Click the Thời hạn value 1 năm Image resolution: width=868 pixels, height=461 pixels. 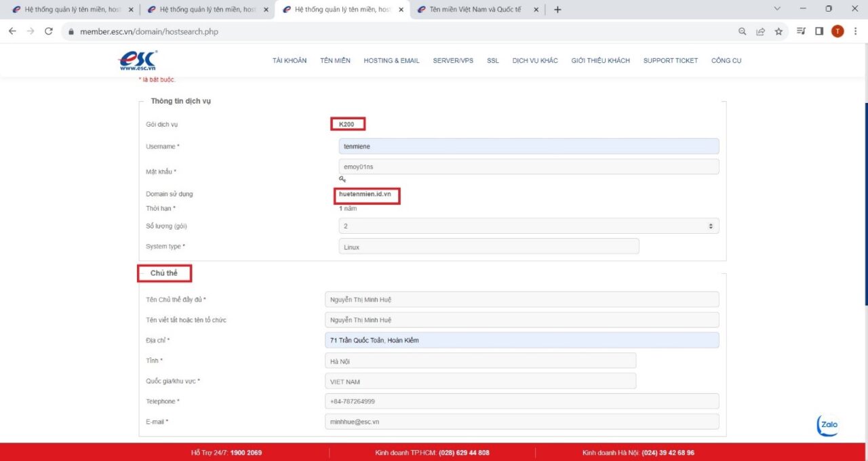348,209
